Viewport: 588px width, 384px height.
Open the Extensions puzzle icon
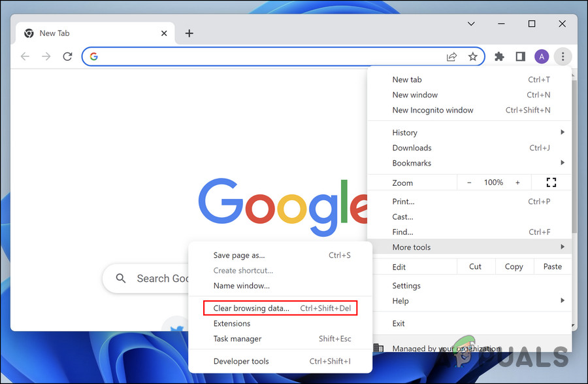point(499,57)
